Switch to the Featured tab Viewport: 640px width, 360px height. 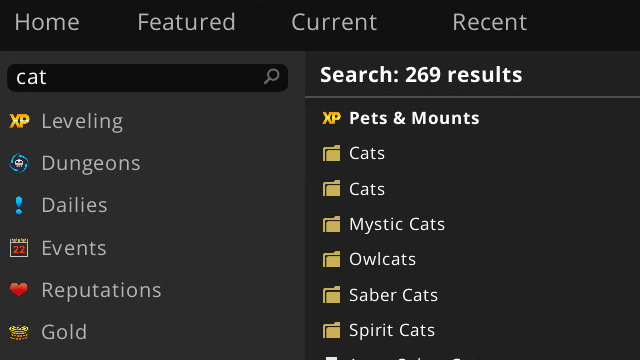click(186, 22)
